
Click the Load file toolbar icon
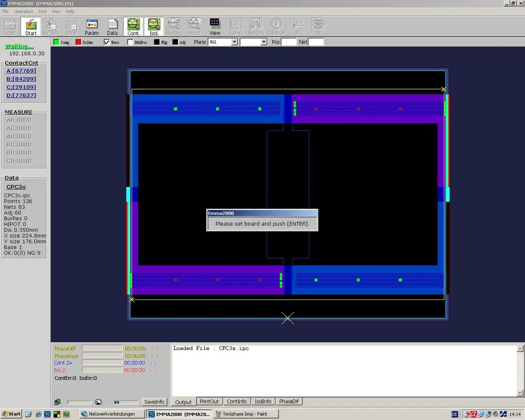[x=10, y=26]
